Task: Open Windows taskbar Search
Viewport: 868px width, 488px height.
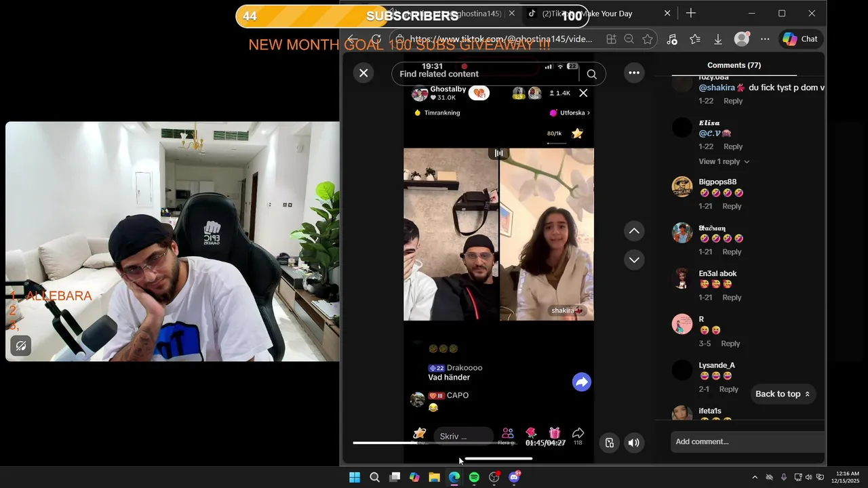Action: [x=374, y=477]
